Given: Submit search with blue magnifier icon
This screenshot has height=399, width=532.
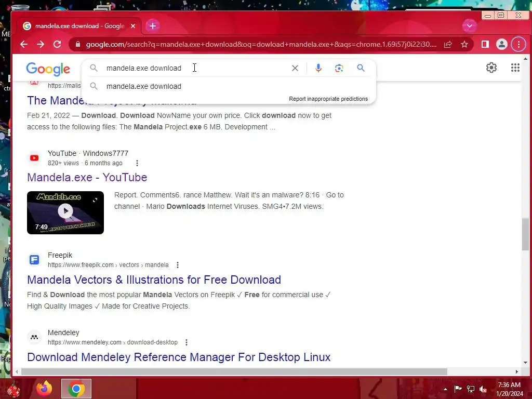Looking at the screenshot, I should (361, 68).
